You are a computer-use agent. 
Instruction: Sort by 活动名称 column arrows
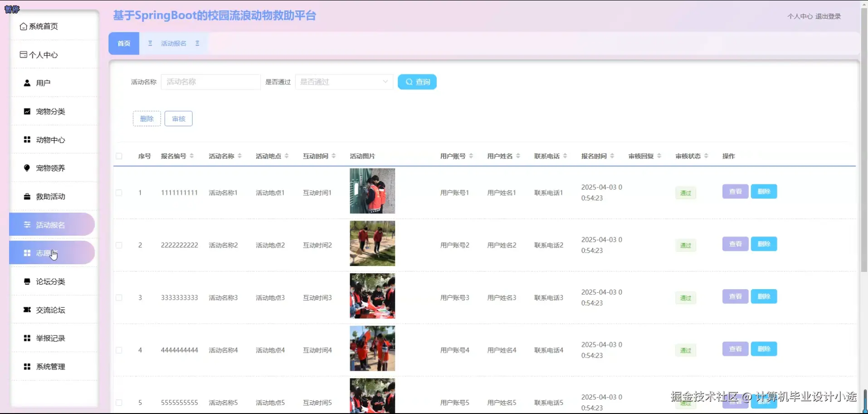point(239,156)
